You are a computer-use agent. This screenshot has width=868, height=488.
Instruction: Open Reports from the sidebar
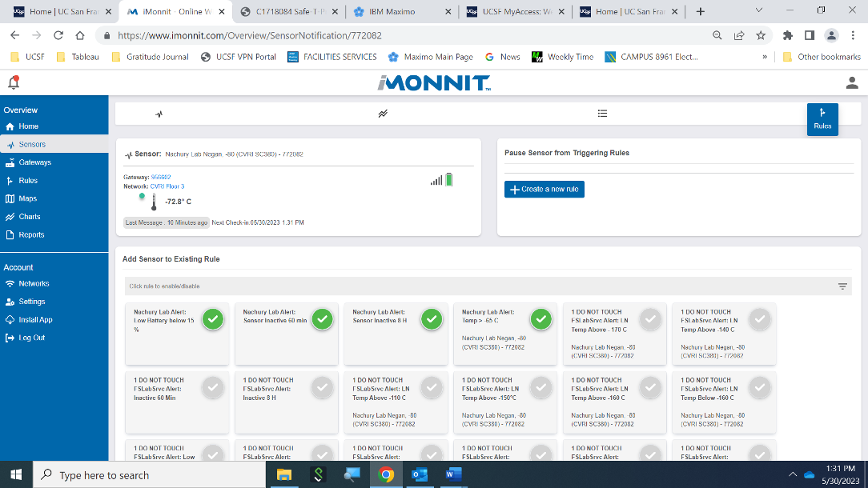pos(30,234)
